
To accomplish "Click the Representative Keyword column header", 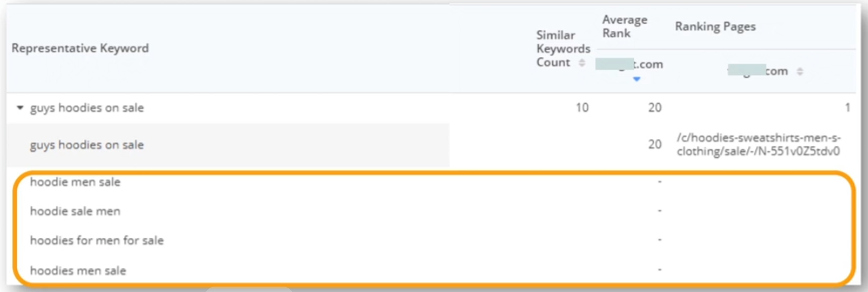I will pos(80,48).
